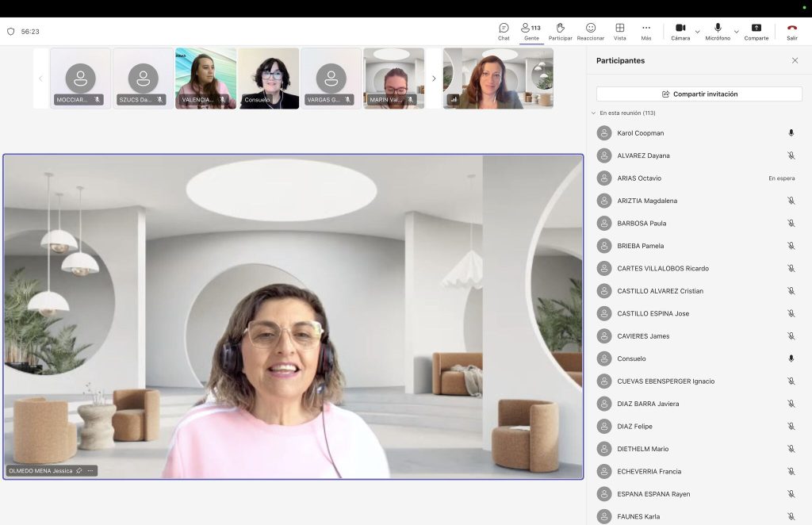This screenshot has height=525, width=812.
Task: Open microphone options dropdown arrow
Action: 737,32
